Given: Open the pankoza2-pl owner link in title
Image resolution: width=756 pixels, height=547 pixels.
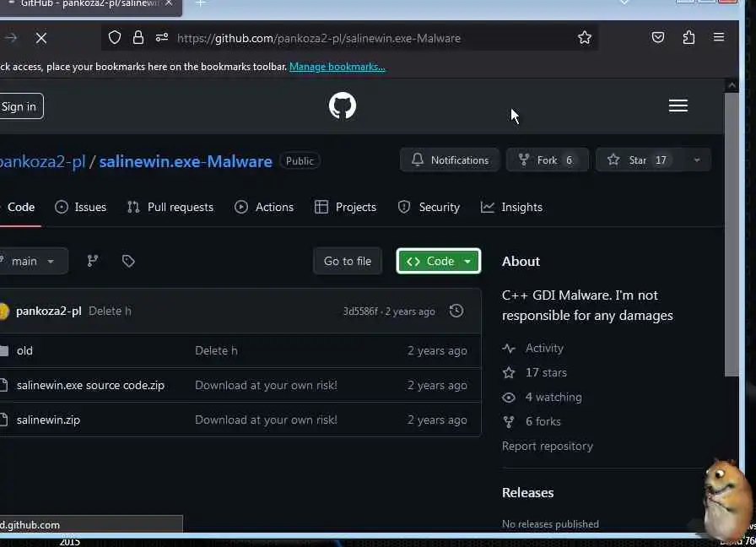Looking at the screenshot, I should (x=42, y=161).
